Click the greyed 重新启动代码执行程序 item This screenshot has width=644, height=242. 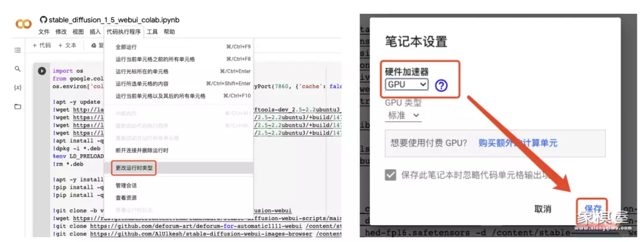click(x=179, y=125)
